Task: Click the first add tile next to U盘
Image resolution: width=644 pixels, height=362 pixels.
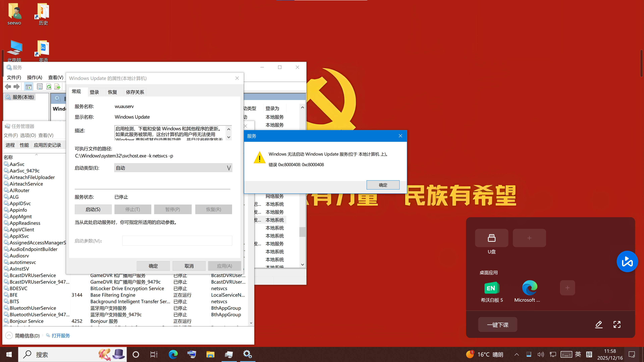Action: [x=529, y=238]
